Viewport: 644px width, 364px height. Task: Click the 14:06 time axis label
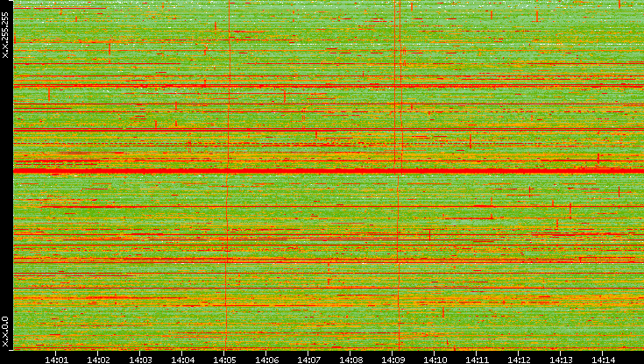266,360
